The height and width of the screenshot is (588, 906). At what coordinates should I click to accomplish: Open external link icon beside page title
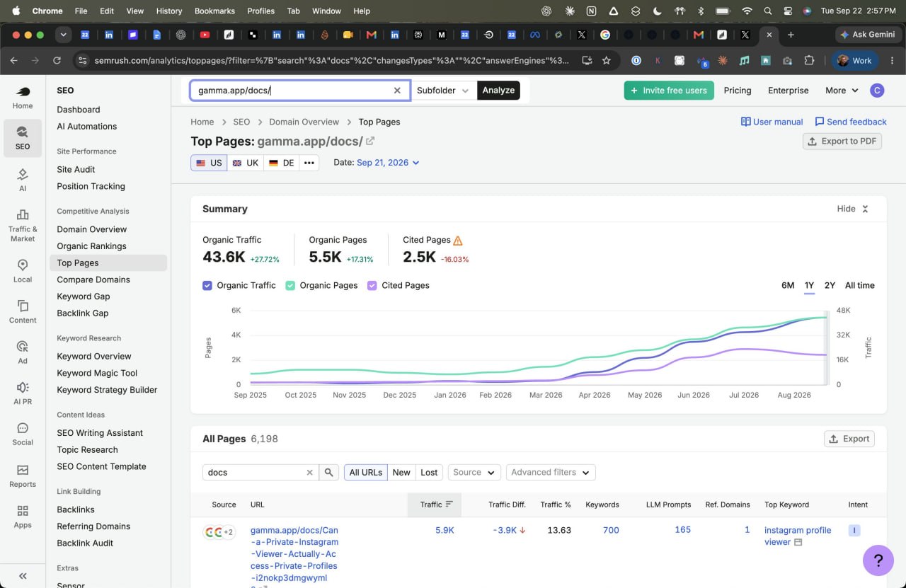(370, 142)
